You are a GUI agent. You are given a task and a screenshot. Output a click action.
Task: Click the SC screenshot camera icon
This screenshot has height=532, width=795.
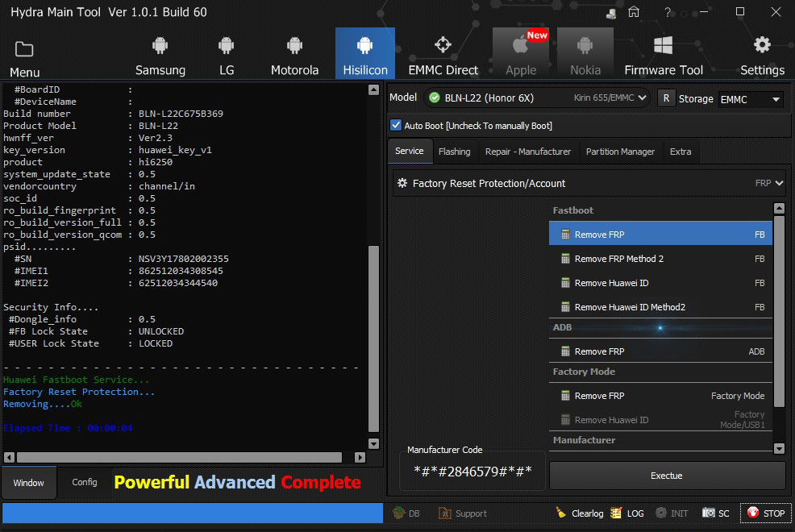point(709,513)
